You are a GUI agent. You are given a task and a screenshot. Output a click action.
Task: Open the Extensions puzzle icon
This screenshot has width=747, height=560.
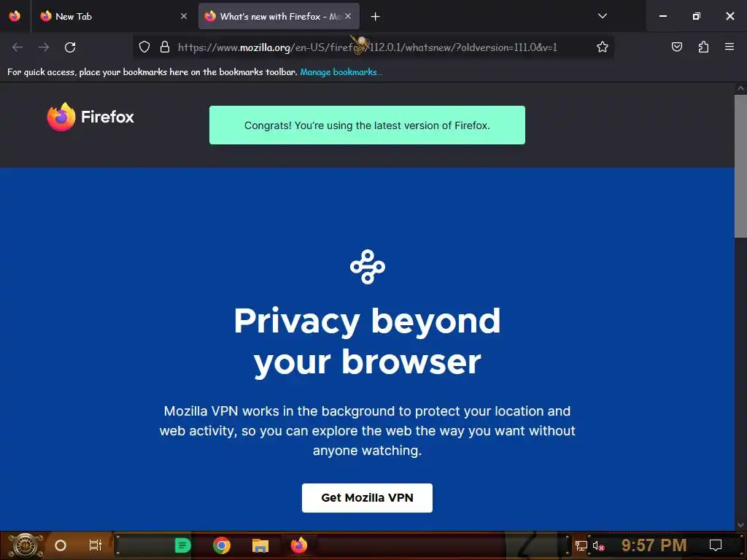(x=703, y=47)
